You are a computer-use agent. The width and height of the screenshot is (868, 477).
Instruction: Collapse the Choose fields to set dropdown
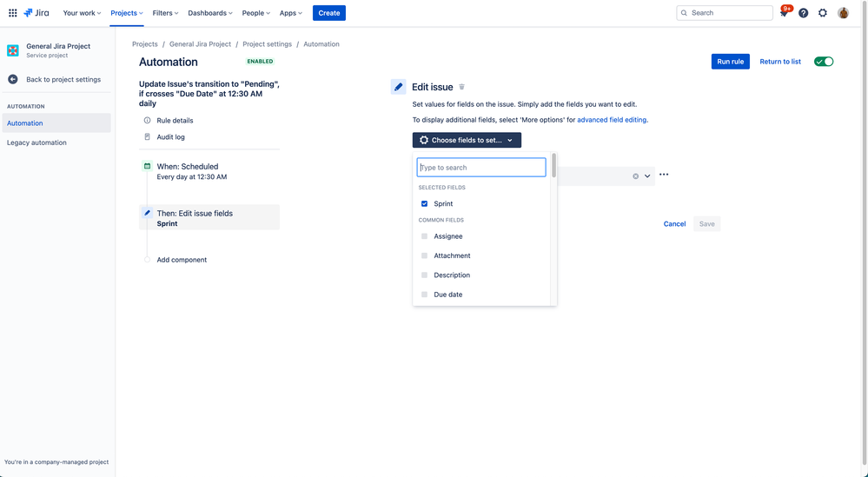467,140
